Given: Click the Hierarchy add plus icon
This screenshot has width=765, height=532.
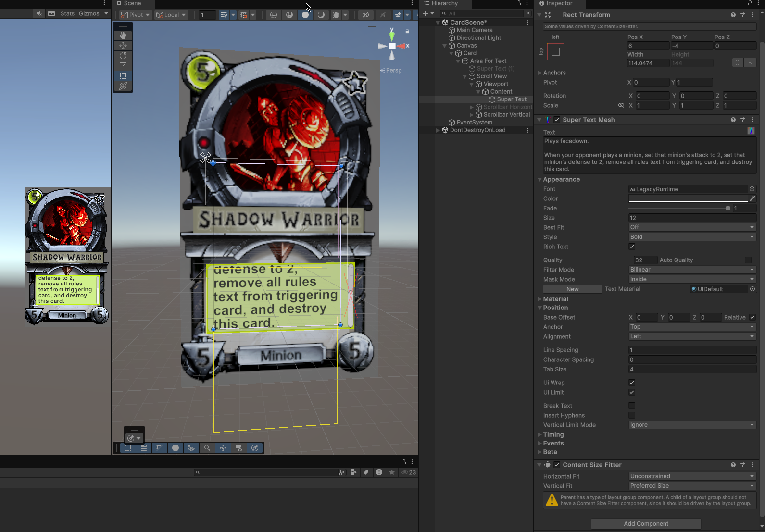Looking at the screenshot, I should coord(426,13).
